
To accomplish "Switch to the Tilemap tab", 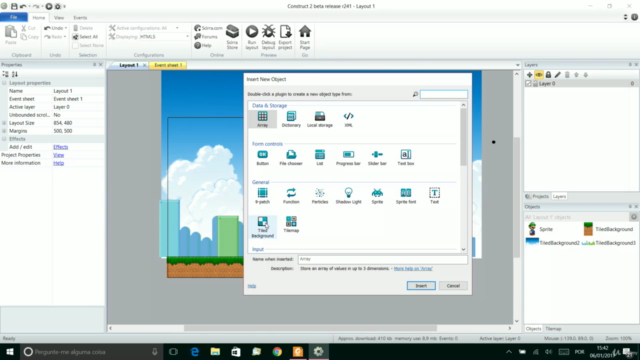I will click(x=553, y=329).
